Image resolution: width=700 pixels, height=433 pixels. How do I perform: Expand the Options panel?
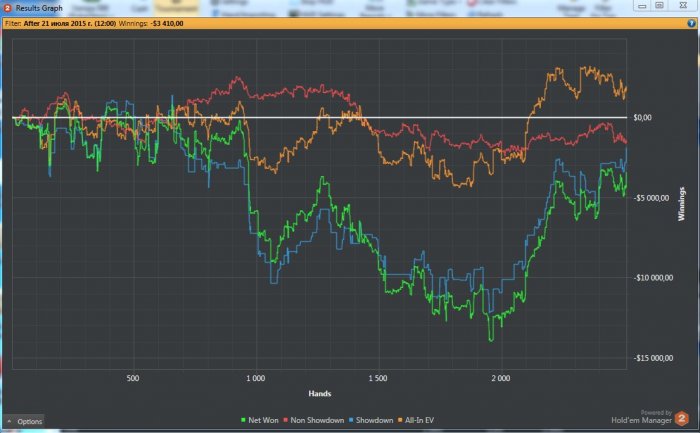[x=24, y=421]
